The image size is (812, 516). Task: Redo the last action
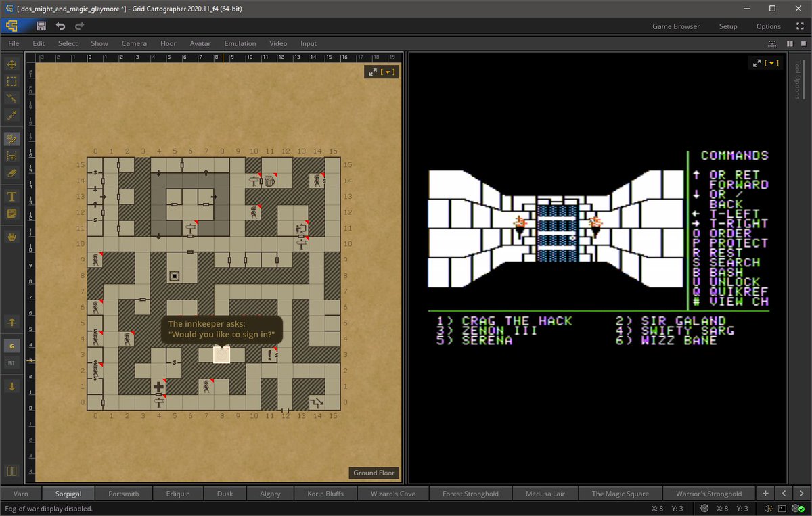pos(80,26)
